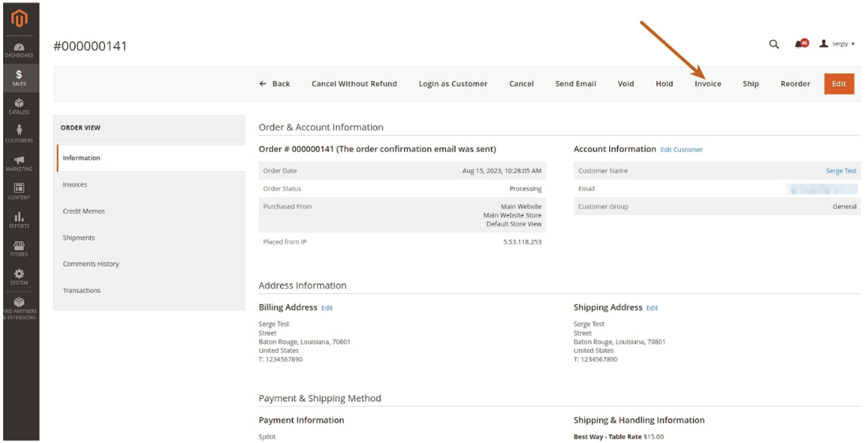Open the Content sidebar icon

[20, 192]
